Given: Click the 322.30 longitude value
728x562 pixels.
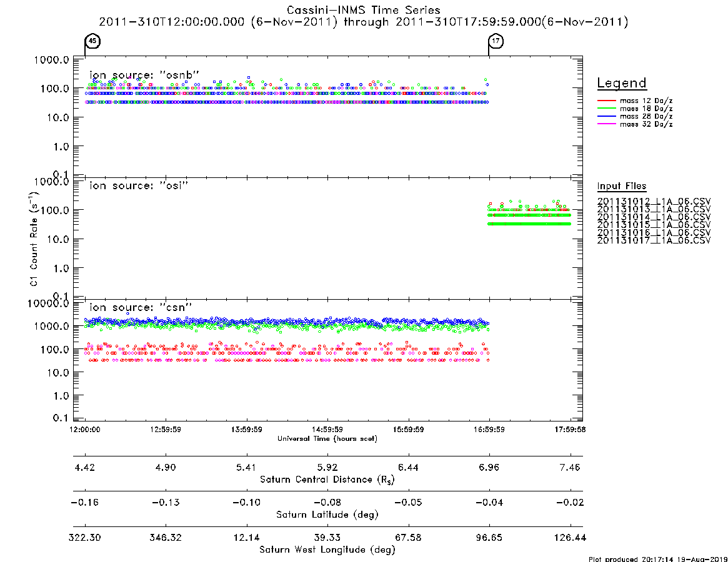Looking at the screenshot, I should [x=85, y=538].
